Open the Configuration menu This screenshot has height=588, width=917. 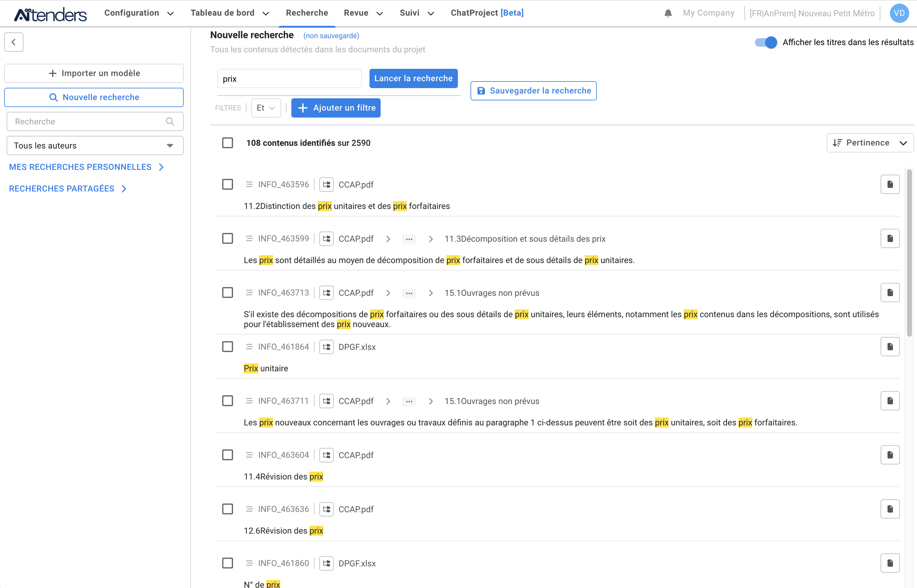[x=139, y=13]
